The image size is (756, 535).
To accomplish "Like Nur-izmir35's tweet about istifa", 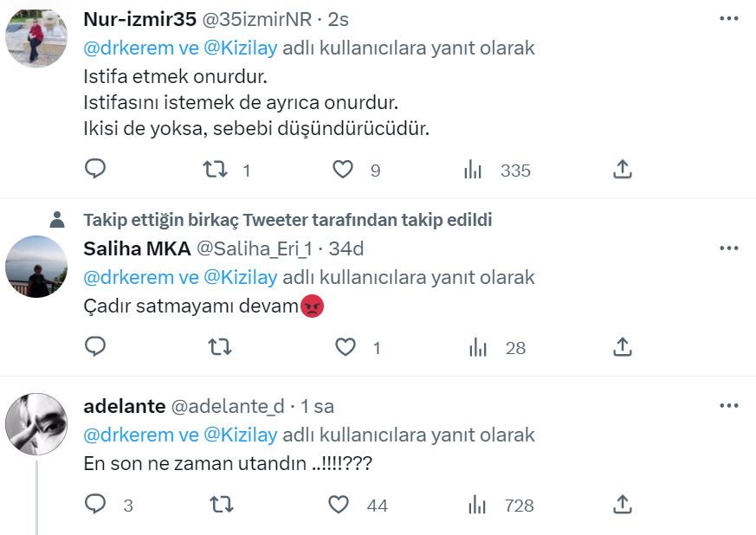I will [344, 170].
